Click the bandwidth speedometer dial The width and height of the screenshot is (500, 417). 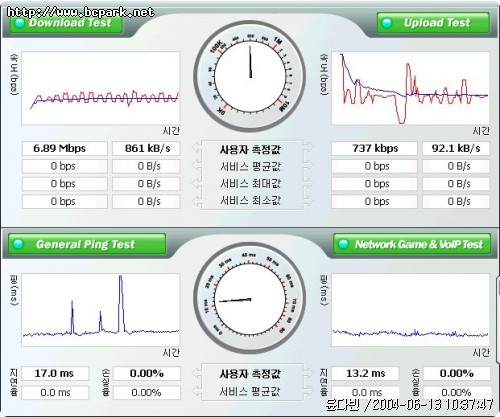tap(250, 77)
